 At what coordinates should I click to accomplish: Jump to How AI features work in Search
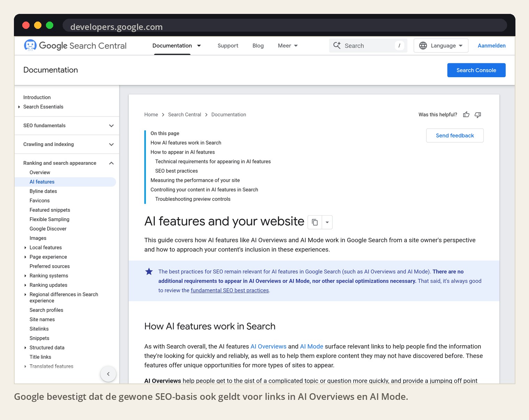pyautogui.click(x=186, y=143)
